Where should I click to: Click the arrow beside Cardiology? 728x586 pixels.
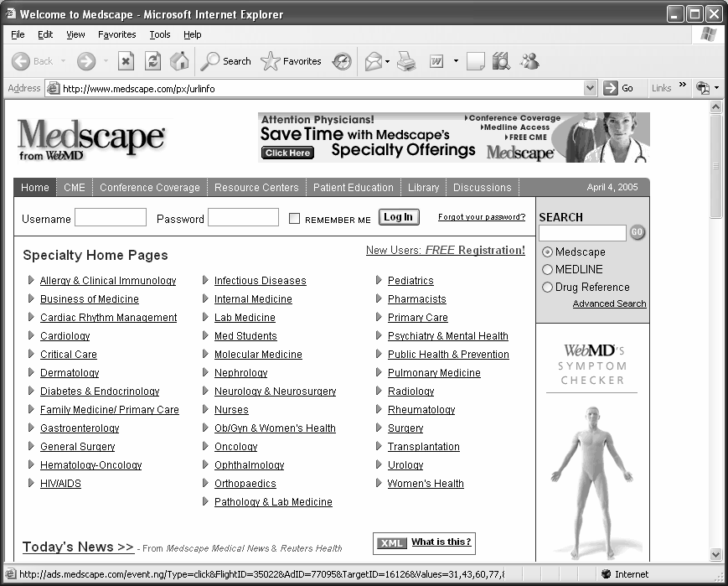31,335
